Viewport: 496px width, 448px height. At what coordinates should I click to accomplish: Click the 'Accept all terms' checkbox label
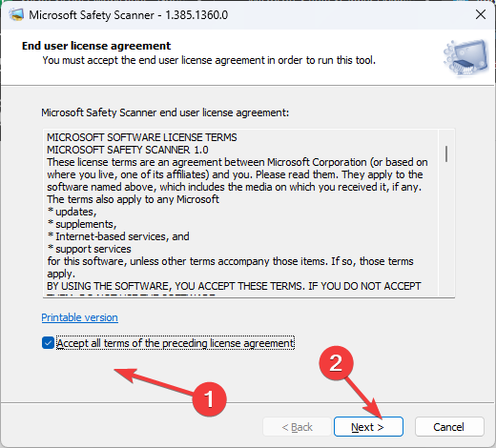tap(176, 343)
